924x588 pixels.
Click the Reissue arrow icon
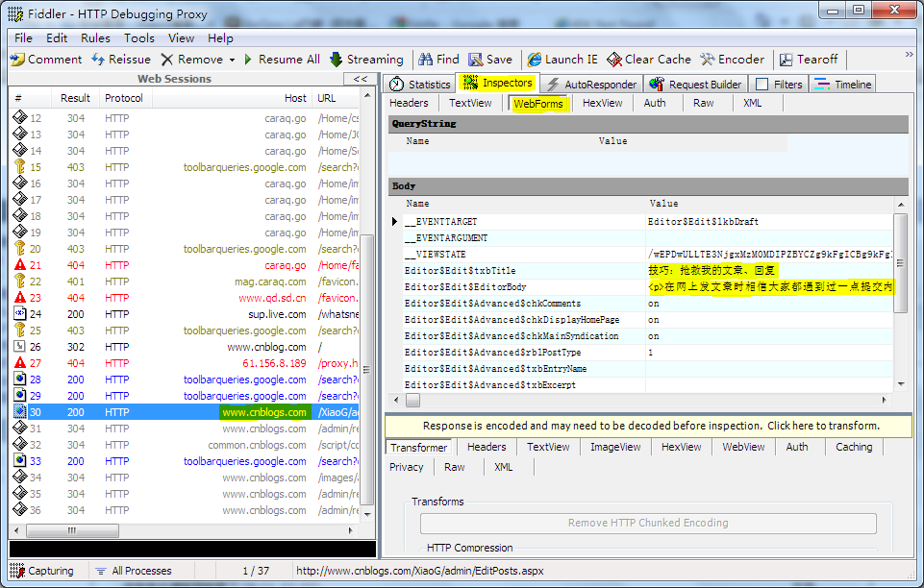pos(98,60)
